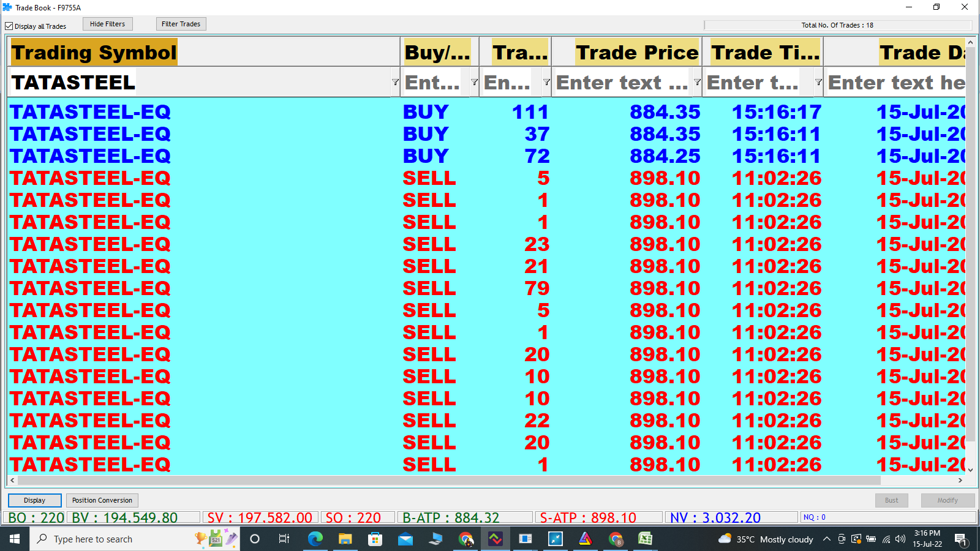Open the Trading Symbol filter funnel

pyautogui.click(x=395, y=82)
